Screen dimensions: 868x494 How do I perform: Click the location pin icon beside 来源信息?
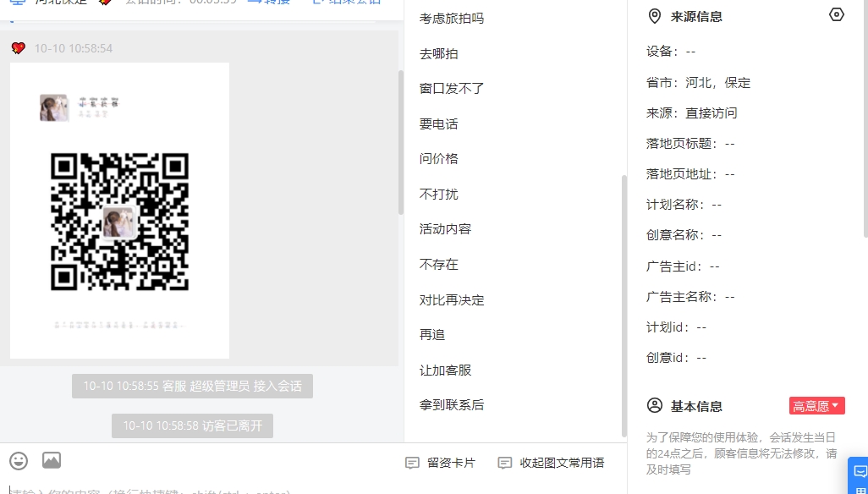[x=654, y=17]
